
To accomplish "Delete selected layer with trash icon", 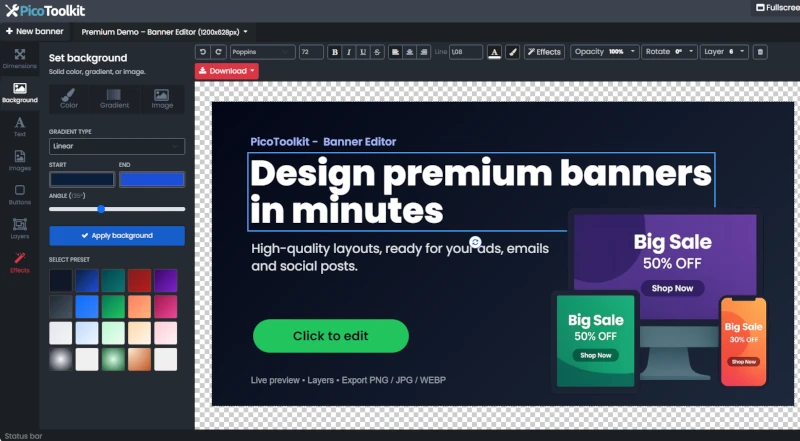I will pyautogui.click(x=760, y=52).
